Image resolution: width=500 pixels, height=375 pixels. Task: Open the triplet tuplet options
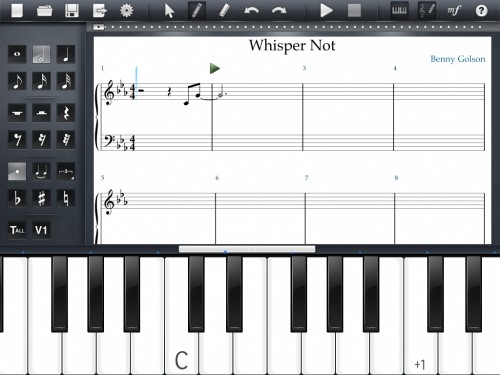tap(66, 171)
